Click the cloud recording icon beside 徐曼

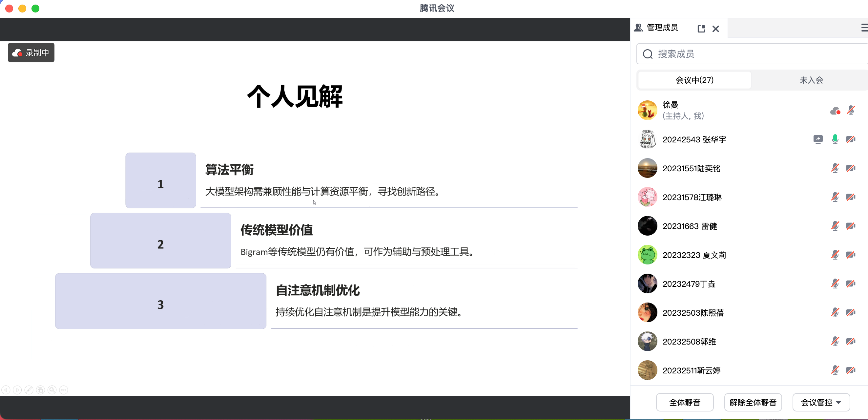pyautogui.click(x=835, y=111)
